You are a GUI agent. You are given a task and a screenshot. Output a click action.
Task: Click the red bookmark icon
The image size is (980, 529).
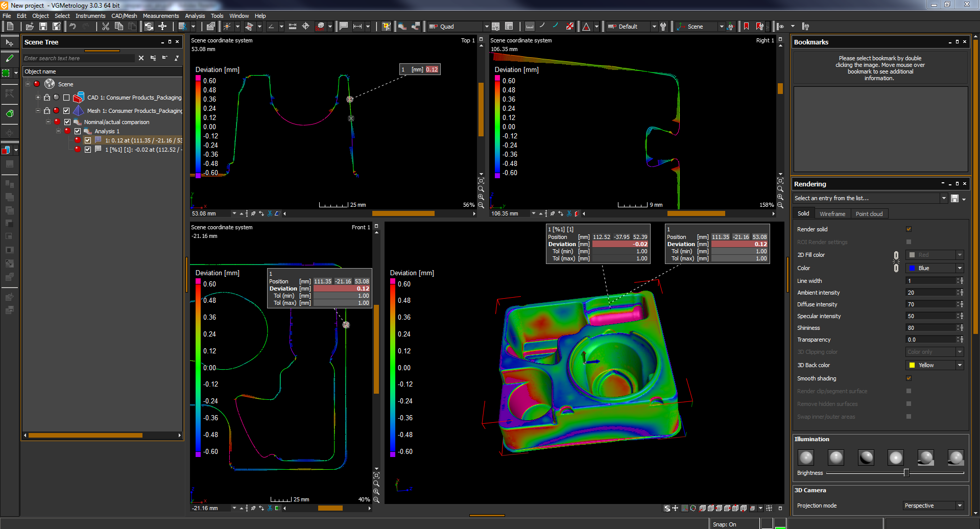(x=746, y=27)
